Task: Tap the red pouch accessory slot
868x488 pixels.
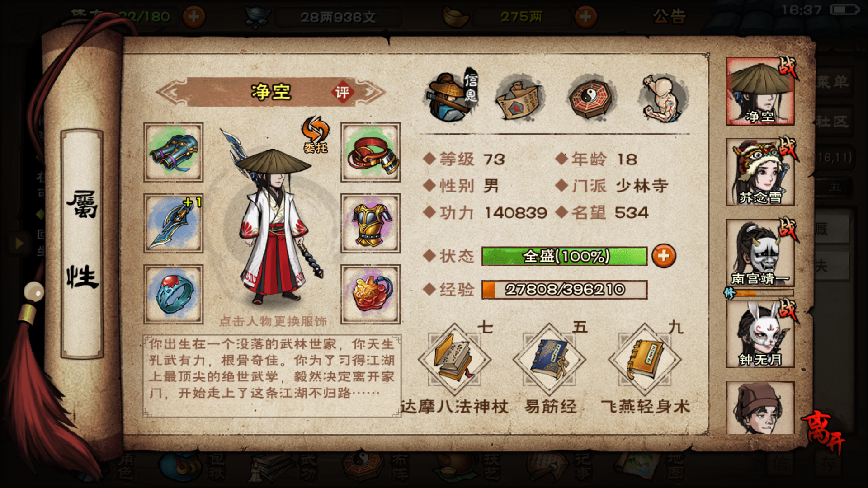Action: click(x=371, y=294)
